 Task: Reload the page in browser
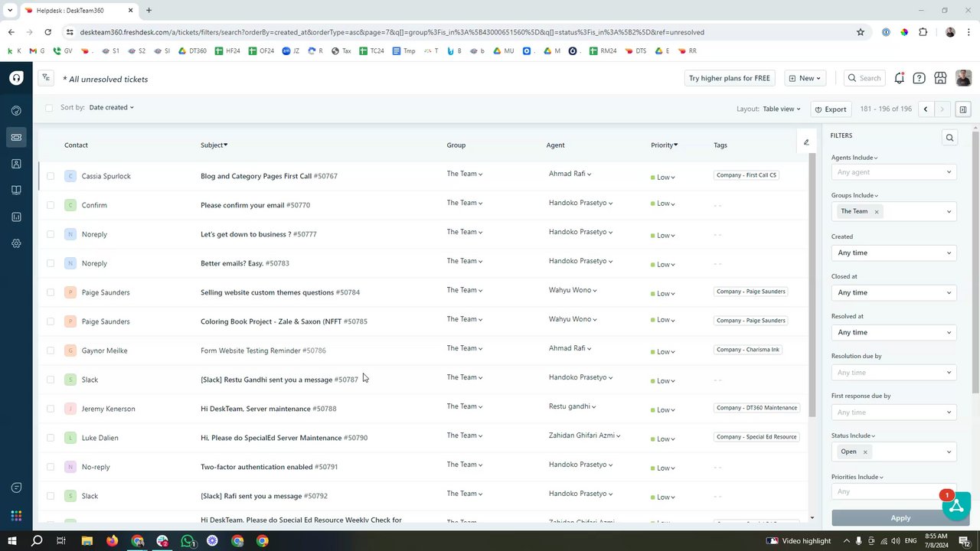pos(47,32)
